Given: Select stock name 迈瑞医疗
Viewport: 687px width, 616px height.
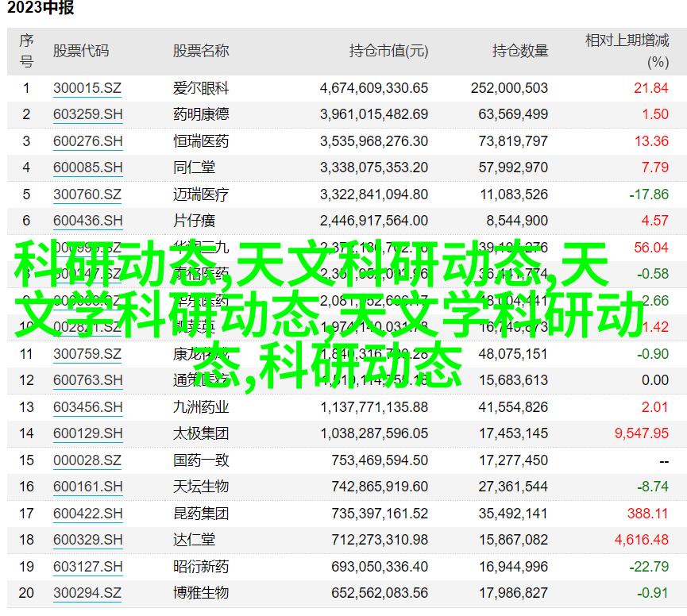Looking at the screenshot, I should coord(201,194).
